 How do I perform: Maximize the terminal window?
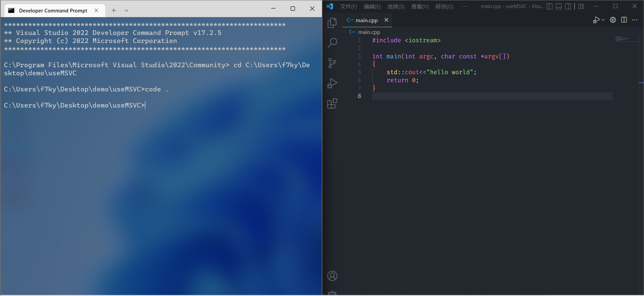[x=293, y=9]
